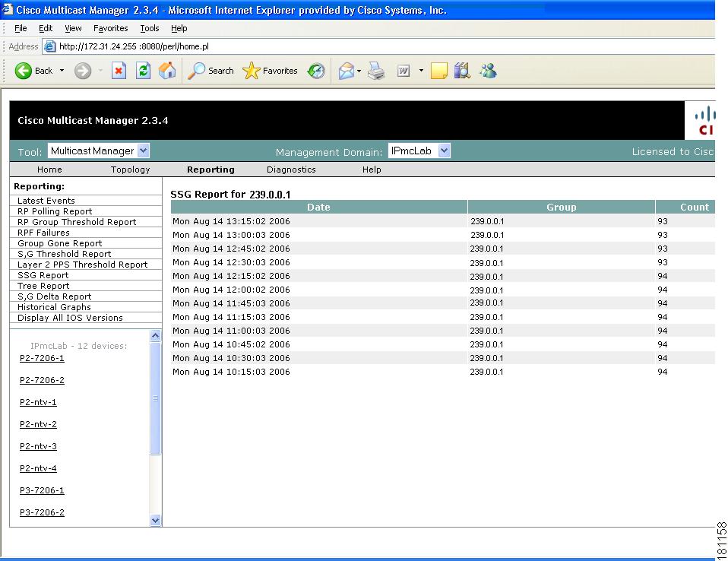Screen dimensions: 728x561
Task: Click the device list scroll up arrow
Action: pos(156,336)
